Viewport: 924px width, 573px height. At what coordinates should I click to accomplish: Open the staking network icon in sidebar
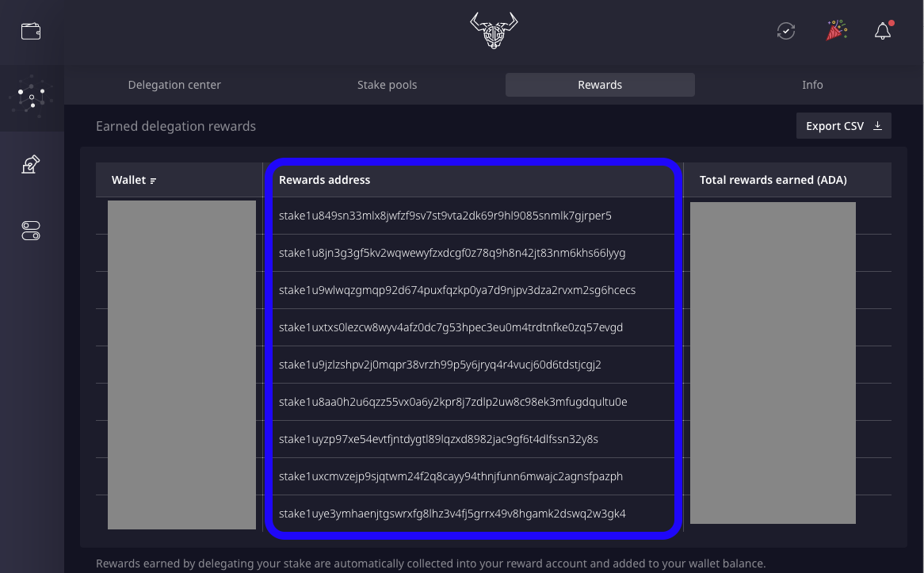pyautogui.click(x=32, y=97)
